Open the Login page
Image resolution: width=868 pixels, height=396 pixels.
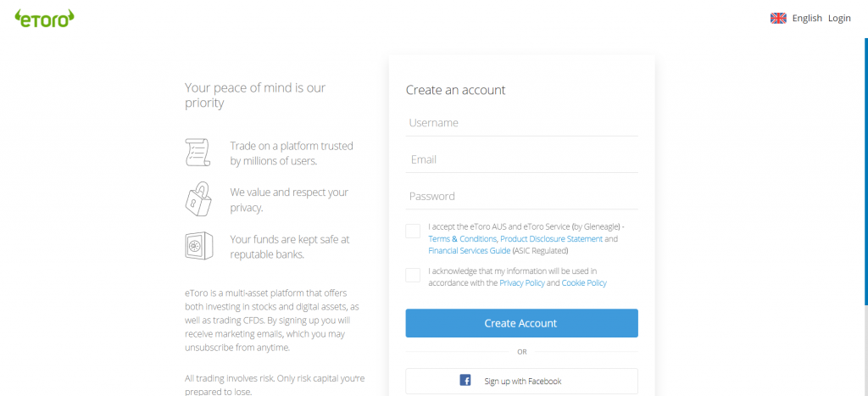point(839,18)
